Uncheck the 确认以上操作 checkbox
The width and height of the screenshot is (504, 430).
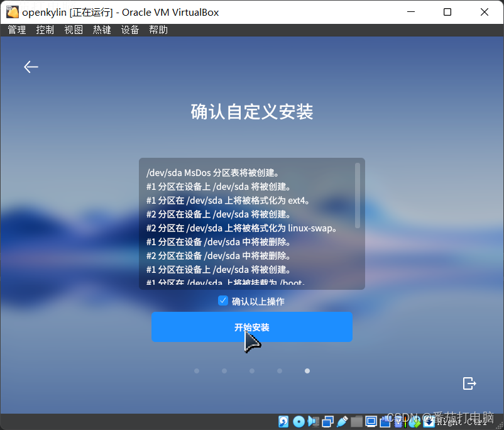[222, 300]
